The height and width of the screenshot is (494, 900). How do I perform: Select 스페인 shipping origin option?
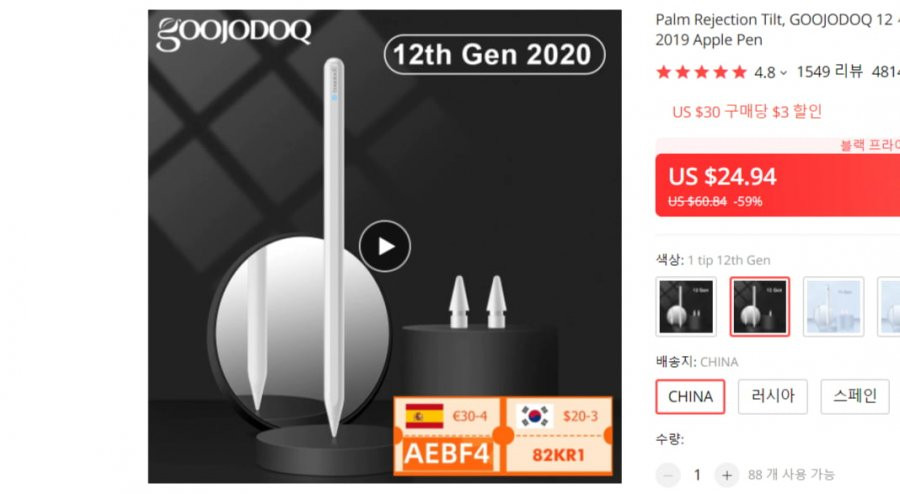855,396
